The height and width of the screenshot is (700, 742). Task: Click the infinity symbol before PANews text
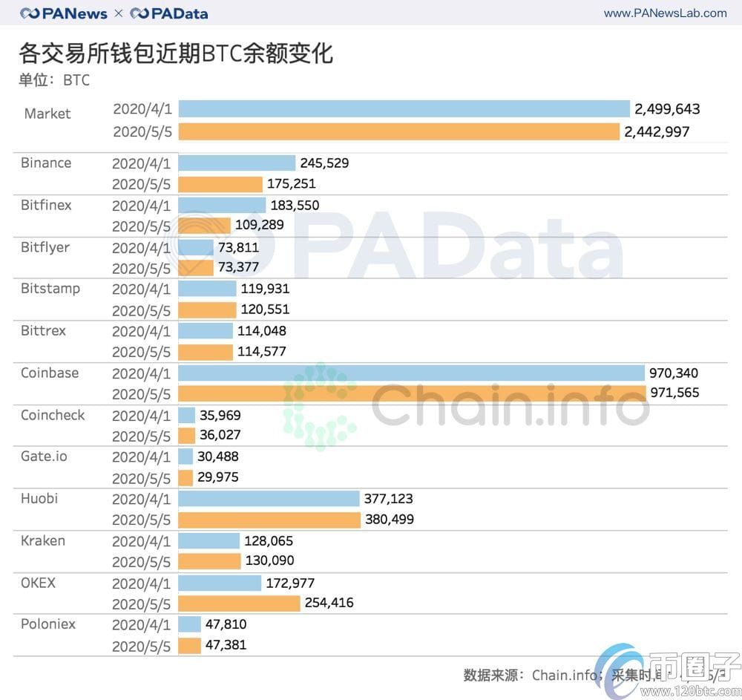pyautogui.click(x=30, y=13)
